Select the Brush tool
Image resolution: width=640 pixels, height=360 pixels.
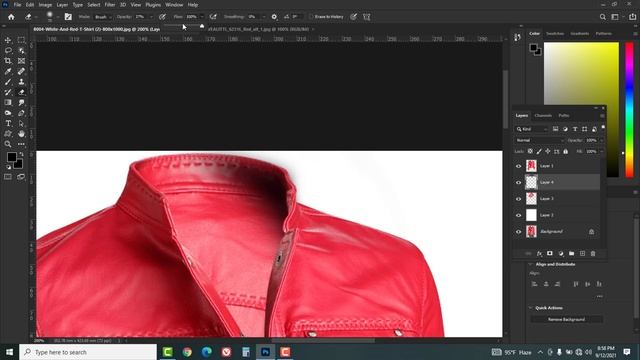coord(8,82)
